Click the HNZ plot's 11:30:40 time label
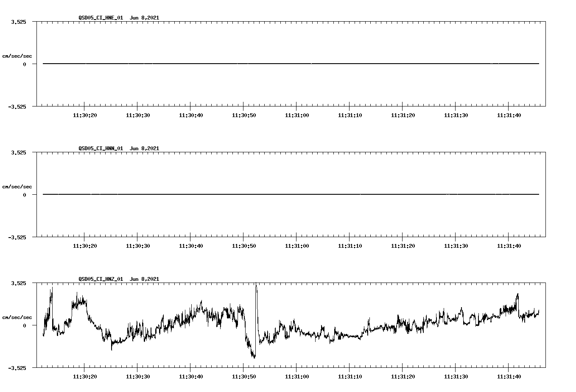Image resolution: width=576 pixels, height=392 pixels. (191, 377)
